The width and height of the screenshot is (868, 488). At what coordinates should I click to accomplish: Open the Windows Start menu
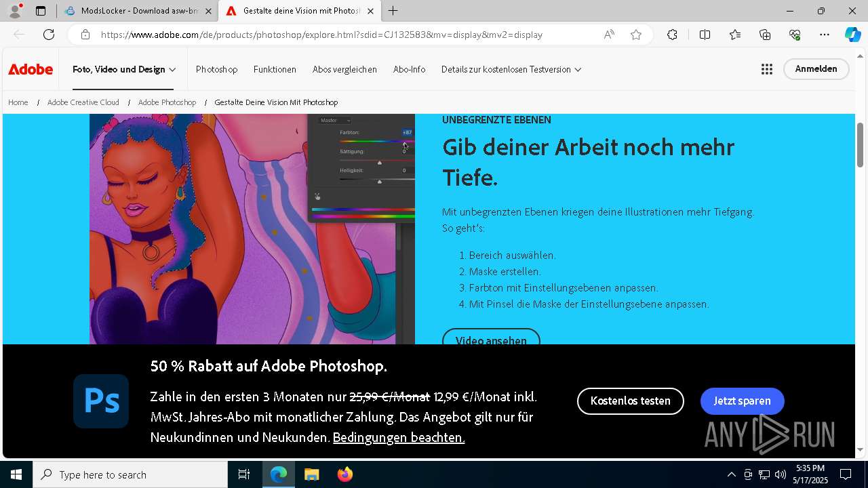coord(16,474)
